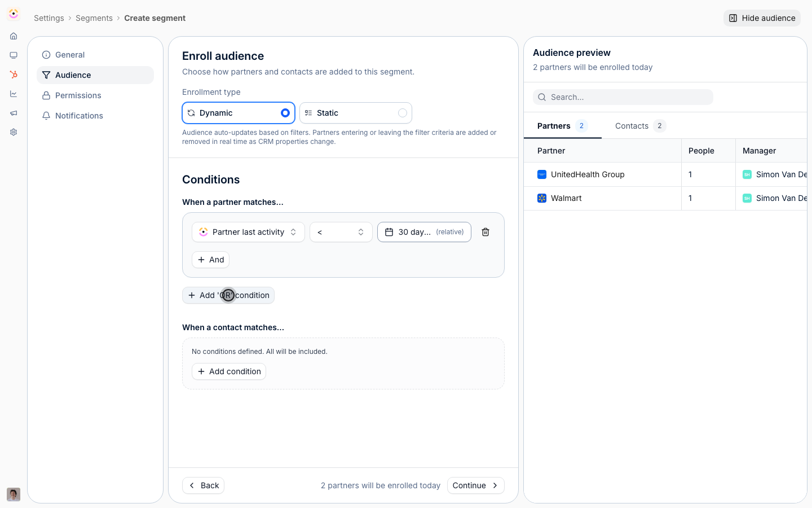
Task: Select the Dynamic enrollment type
Action: (239, 113)
